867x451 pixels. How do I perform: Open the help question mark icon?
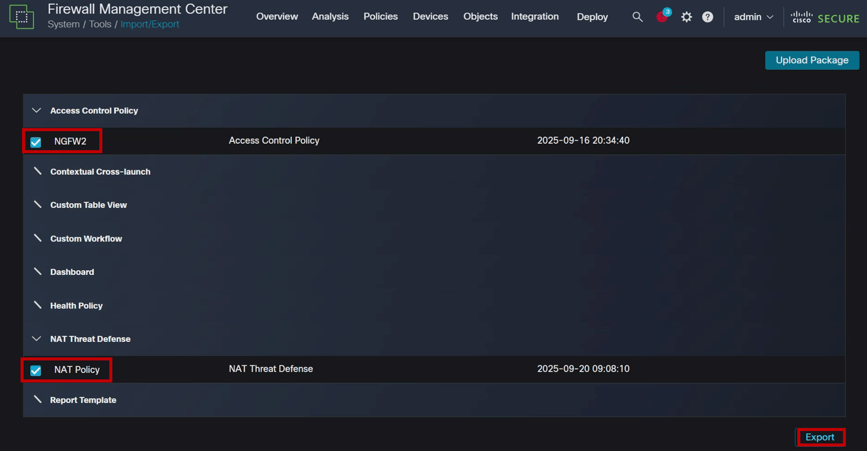coord(707,17)
